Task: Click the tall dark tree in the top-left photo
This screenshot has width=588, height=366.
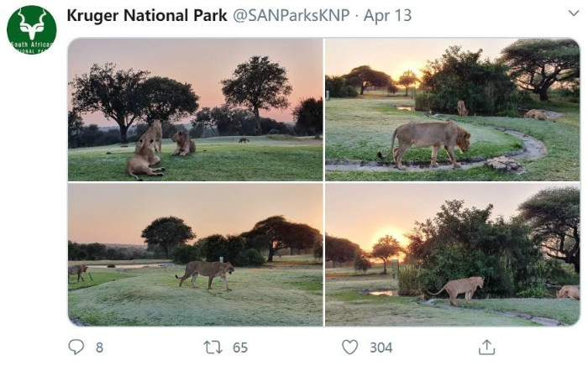Action: pos(256,84)
